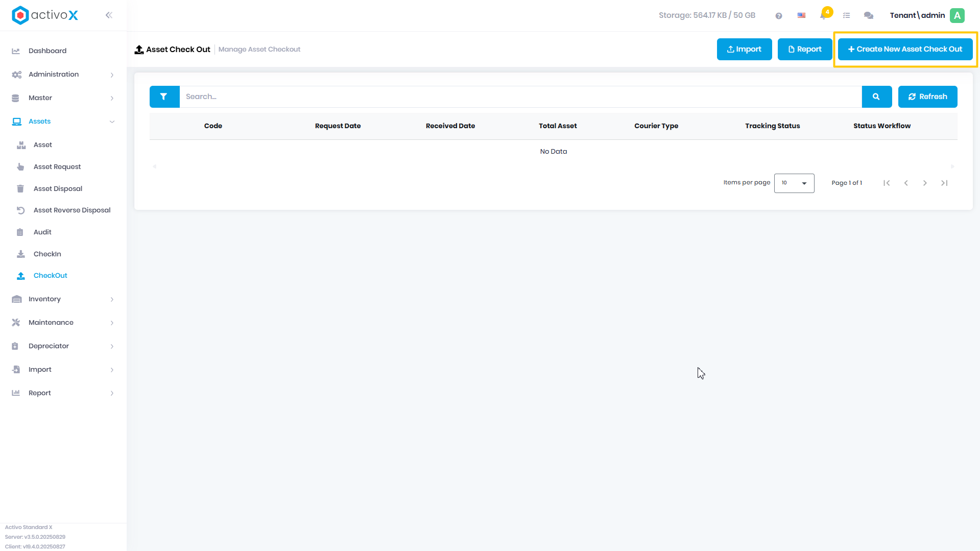Open the help question mark icon
Viewport: 980px width, 551px height.
point(779,16)
